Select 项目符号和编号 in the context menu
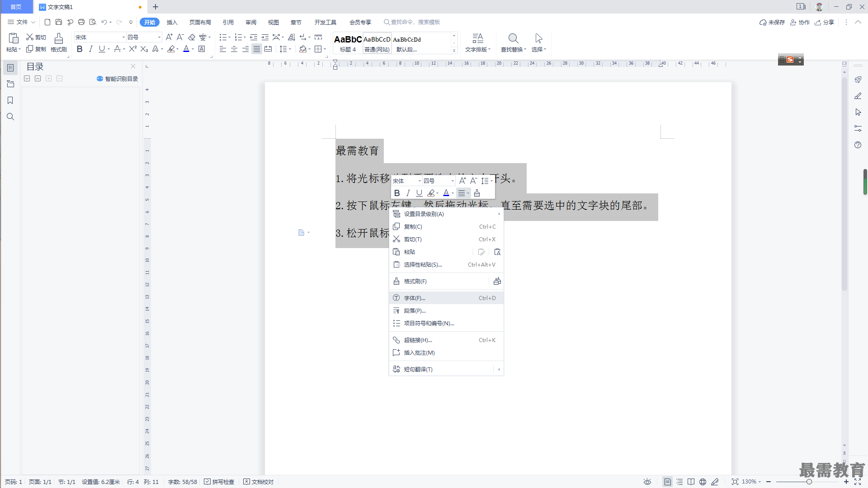 coord(446,324)
